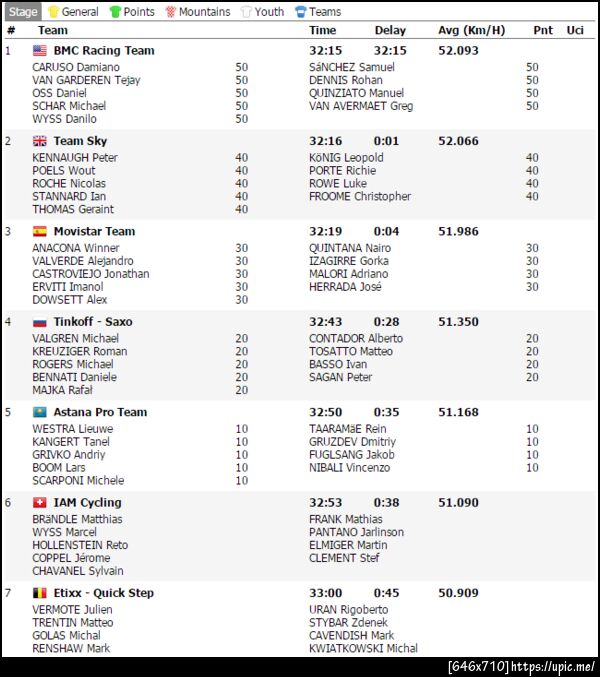600x677 pixels.
Task: Click the British flag beside Team Sky
Action: 40,141
